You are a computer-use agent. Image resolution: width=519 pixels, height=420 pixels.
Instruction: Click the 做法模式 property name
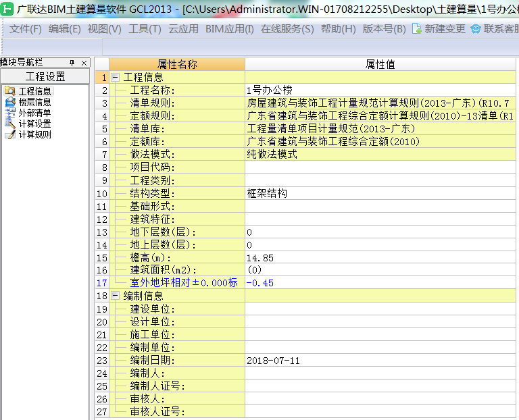(152, 155)
